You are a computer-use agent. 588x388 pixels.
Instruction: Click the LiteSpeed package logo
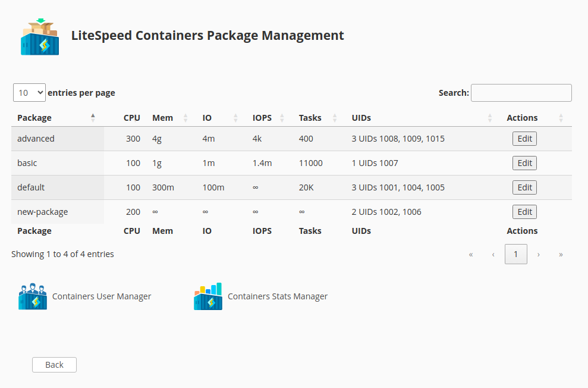point(39,35)
